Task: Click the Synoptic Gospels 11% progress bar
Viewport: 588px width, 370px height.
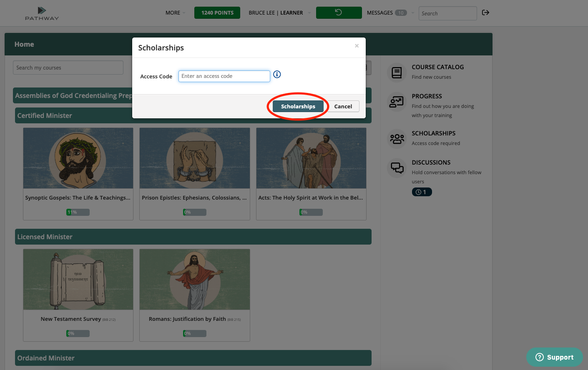Action: pyautogui.click(x=78, y=212)
